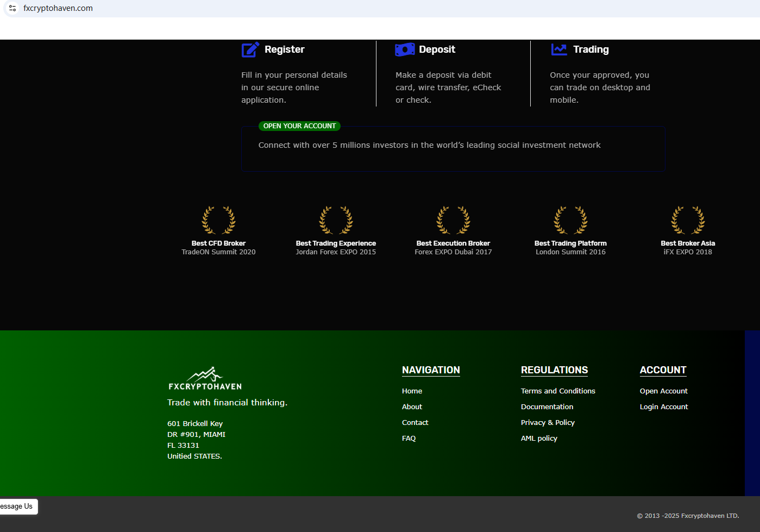Viewport: 760px width, 532px height.
Task: Click the site info icon in address bar
Action: (x=12, y=8)
